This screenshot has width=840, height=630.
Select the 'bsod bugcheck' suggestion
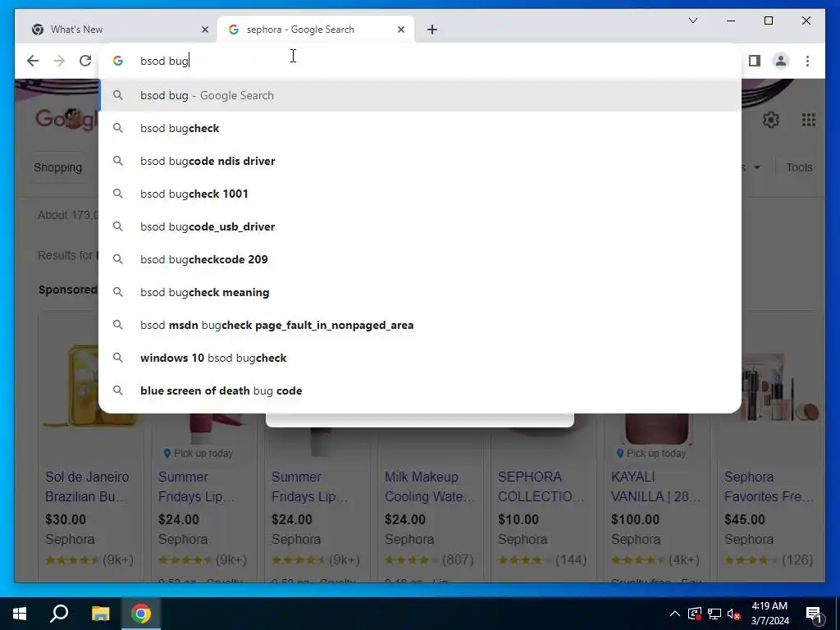[x=421, y=128]
